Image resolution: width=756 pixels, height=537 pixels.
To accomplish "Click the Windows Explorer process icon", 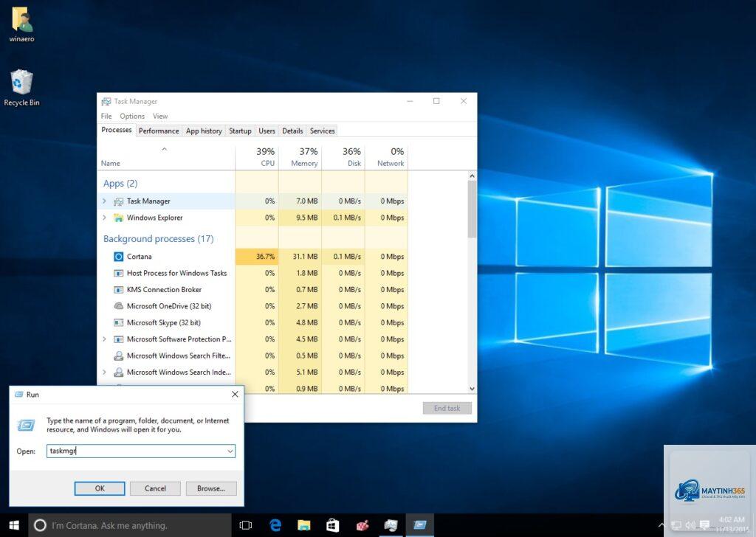I will (x=118, y=218).
